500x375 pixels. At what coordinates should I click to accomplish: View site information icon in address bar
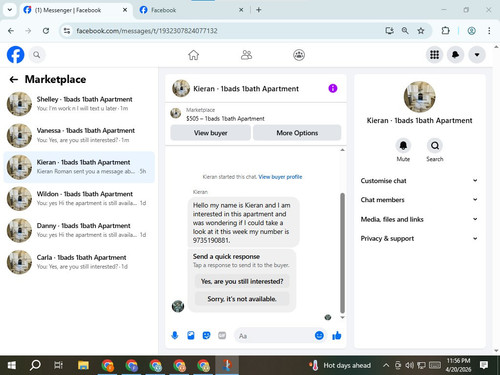(x=67, y=31)
